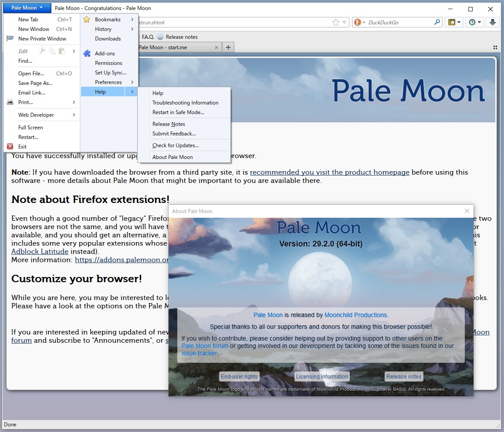Viewport: 504px width, 432px height.
Task: Open history with the clock toolbar icon
Action: (472, 22)
